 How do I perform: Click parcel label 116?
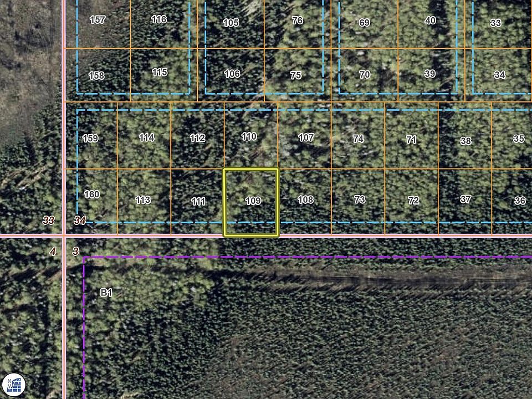coord(159,19)
